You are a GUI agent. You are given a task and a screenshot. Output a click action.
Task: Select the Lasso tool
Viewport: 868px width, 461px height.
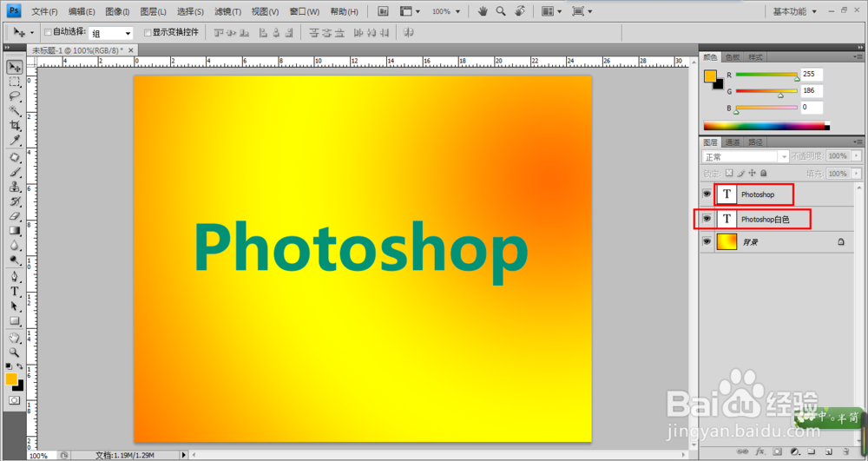pos(15,96)
